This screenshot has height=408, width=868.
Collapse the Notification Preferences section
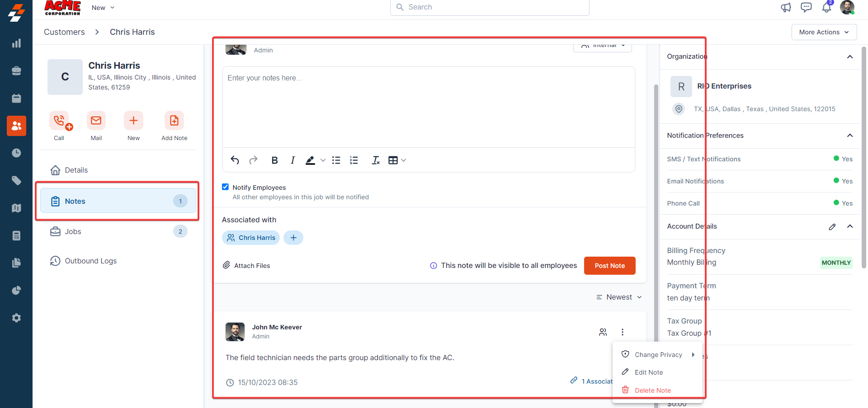point(850,136)
